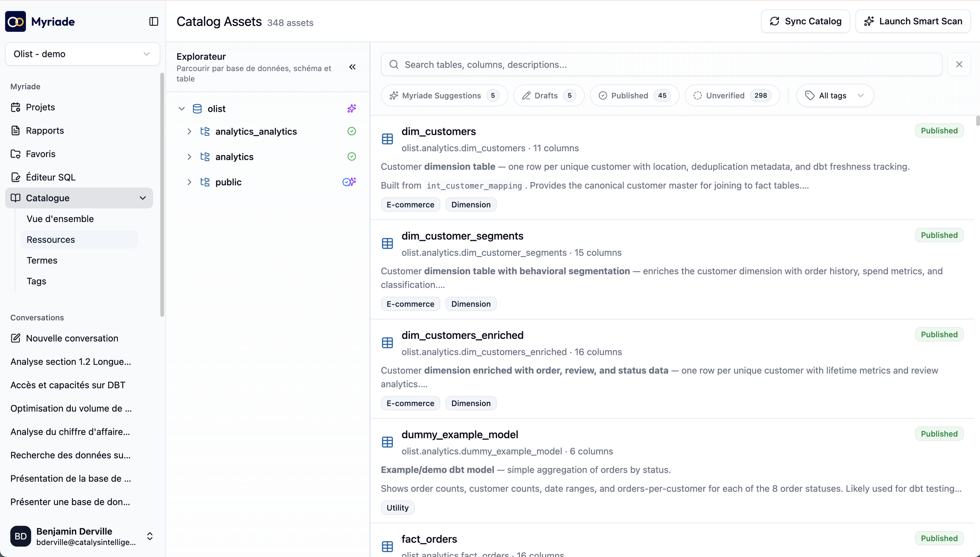Click the analytics schema icon
The image size is (980, 557).
[x=205, y=157]
